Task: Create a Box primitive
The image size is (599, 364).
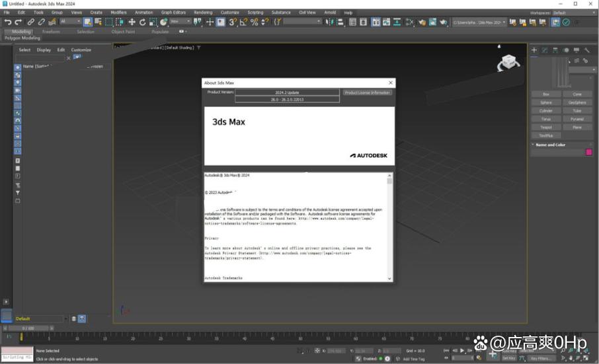Action: point(546,94)
